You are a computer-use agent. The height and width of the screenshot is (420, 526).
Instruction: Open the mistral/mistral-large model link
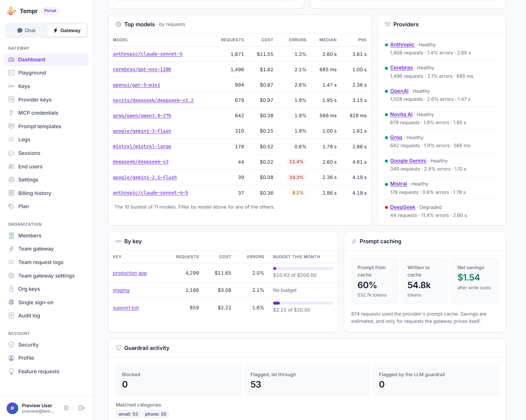pyautogui.click(x=142, y=146)
